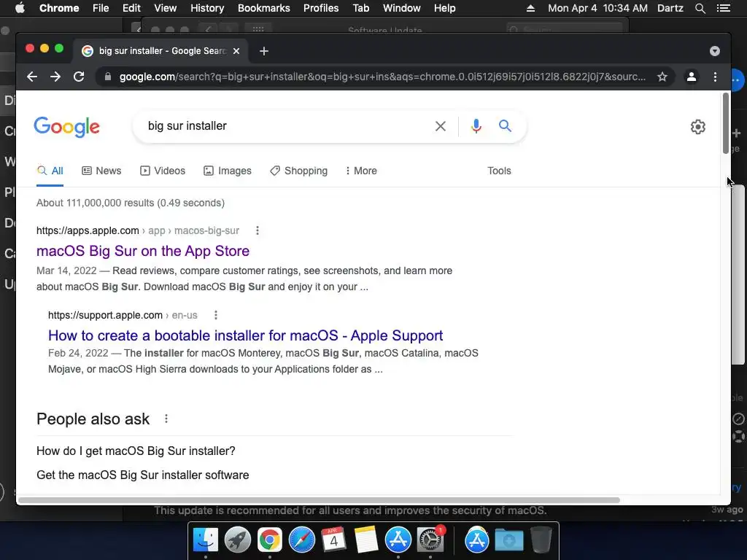
Task: Open Notification Center list icon
Action: point(723,8)
